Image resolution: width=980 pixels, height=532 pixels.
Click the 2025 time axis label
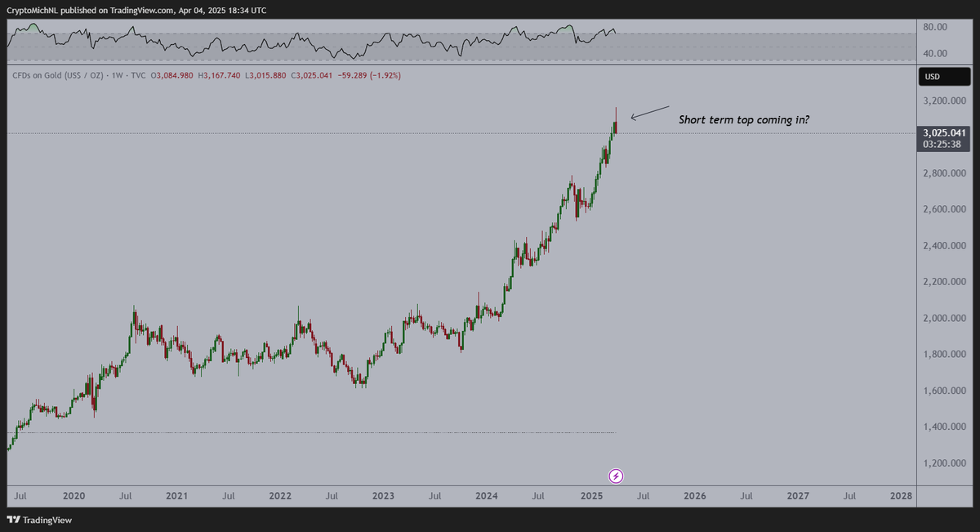coord(590,496)
